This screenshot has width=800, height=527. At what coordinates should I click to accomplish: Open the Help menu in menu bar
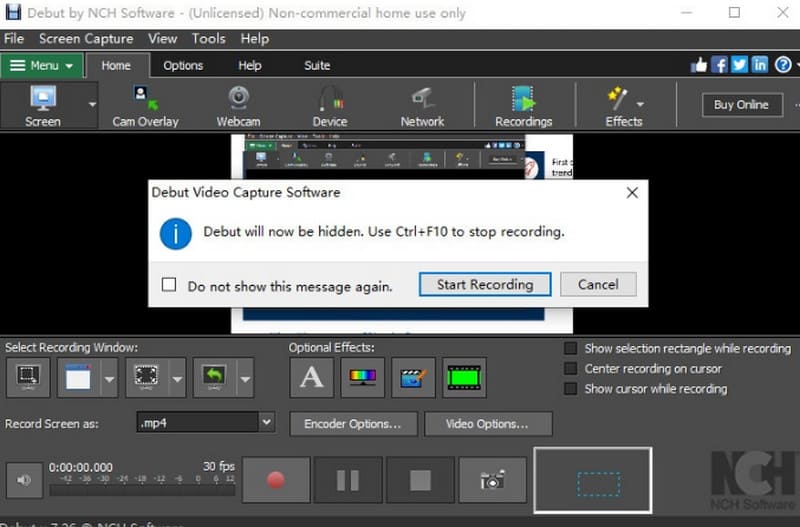coord(255,39)
